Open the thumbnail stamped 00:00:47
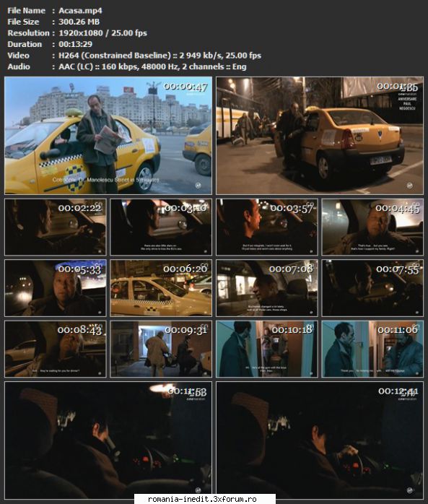The image size is (428, 504). (x=108, y=135)
